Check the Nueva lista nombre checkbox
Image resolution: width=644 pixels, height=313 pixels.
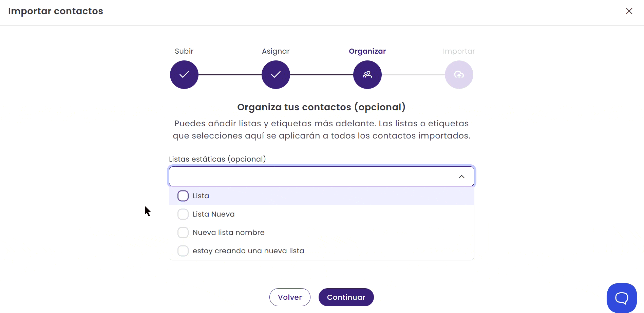(183, 233)
